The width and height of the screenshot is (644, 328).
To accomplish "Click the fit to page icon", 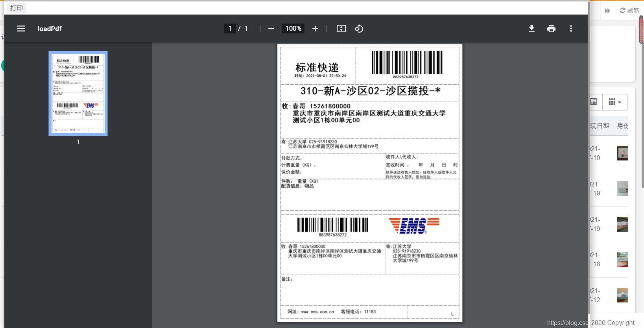I will click(341, 29).
